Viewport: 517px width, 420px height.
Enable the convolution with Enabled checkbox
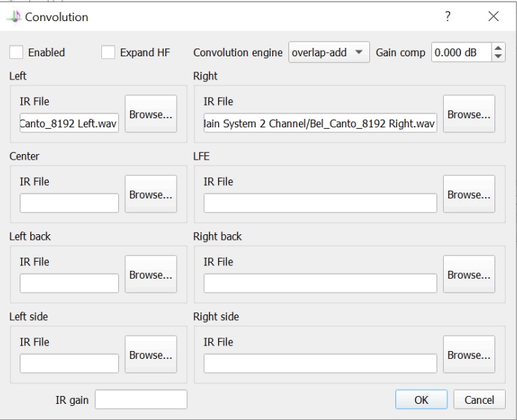(16, 53)
